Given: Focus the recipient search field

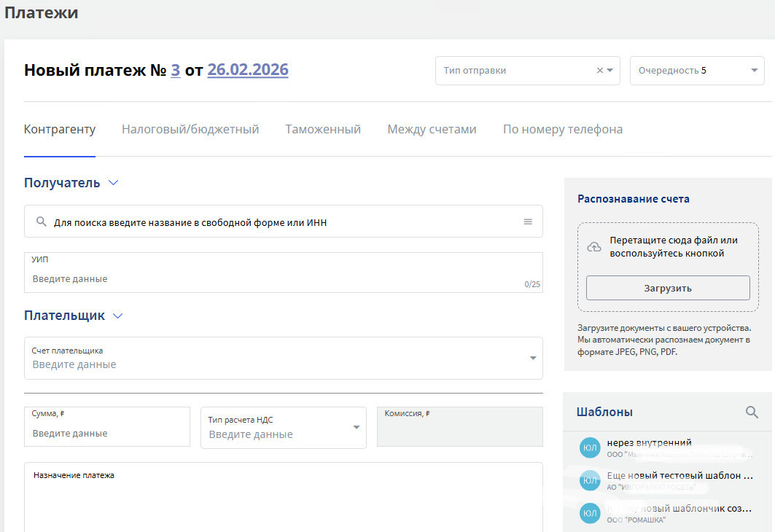Looking at the screenshot, I should point(283,222).
